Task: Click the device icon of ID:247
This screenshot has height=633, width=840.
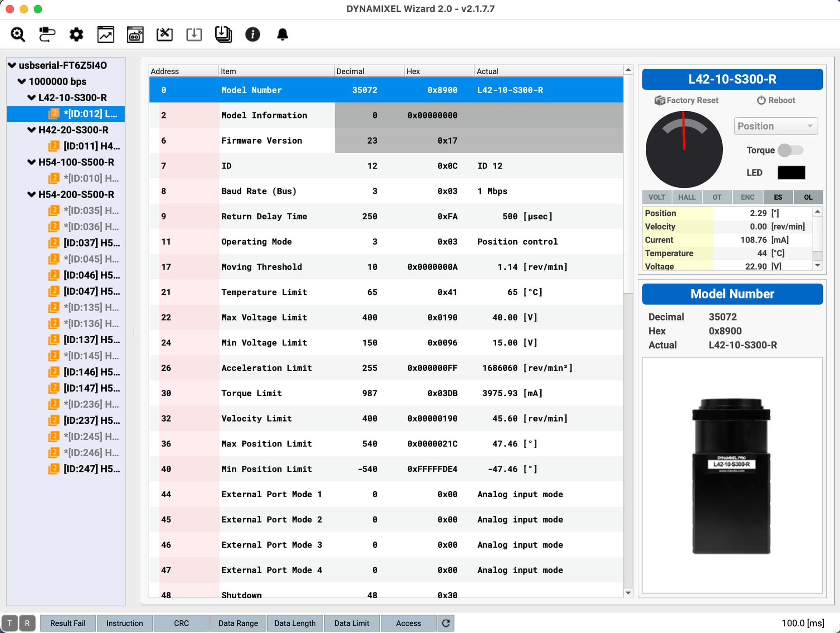Action: tap(53, 468)
